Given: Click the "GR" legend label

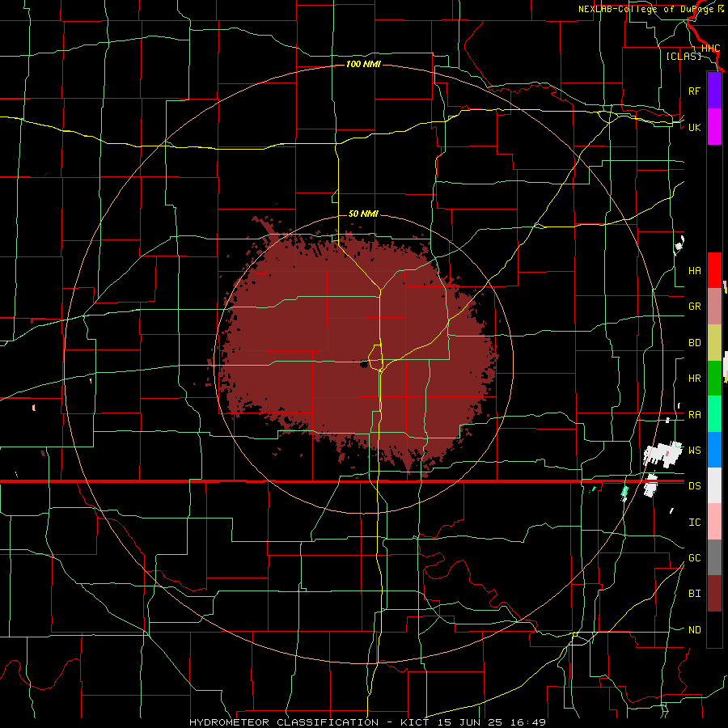Looking at the screenshot, I should pyautogui.click(x=694, y=307).
